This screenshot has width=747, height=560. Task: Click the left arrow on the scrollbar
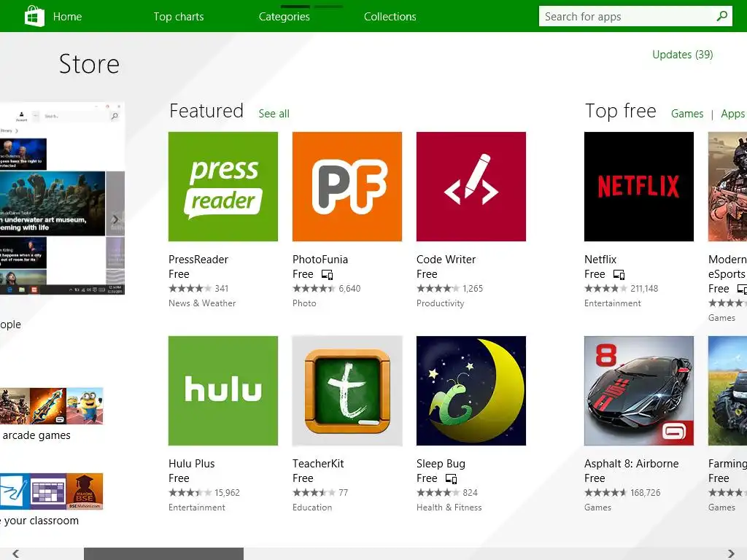click(x=15, y=553)
